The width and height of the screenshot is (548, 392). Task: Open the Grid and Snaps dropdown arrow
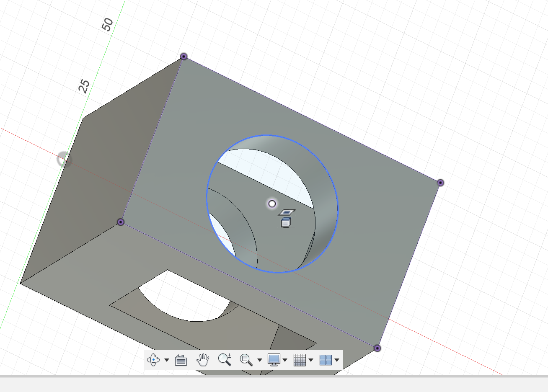(310, 359)
